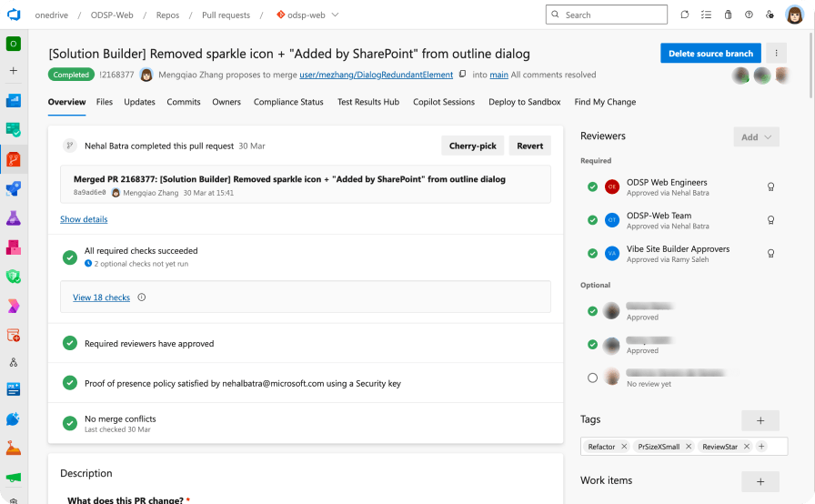
Task: Expand the odsp-web repository dropdown
Action: coord(336,15)
